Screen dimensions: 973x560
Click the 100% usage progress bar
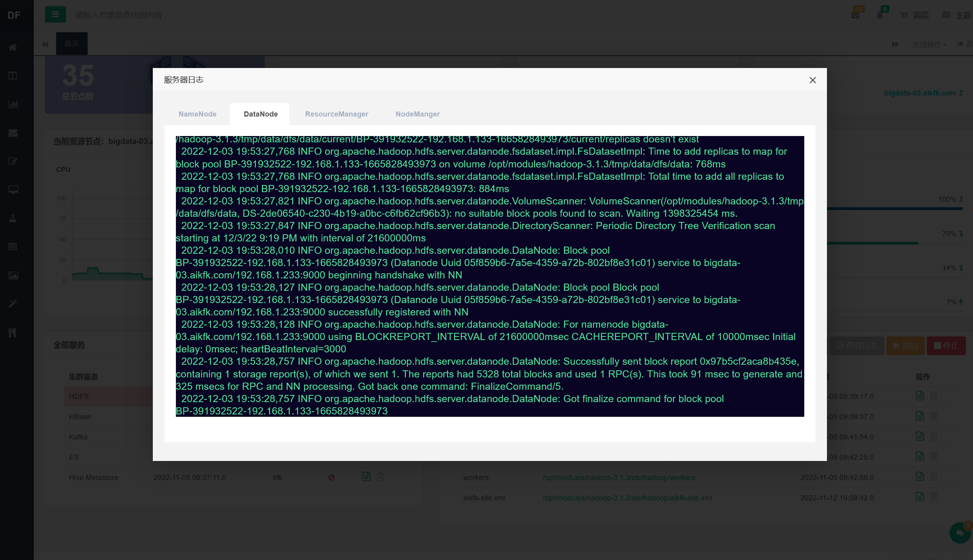(895, 208)
